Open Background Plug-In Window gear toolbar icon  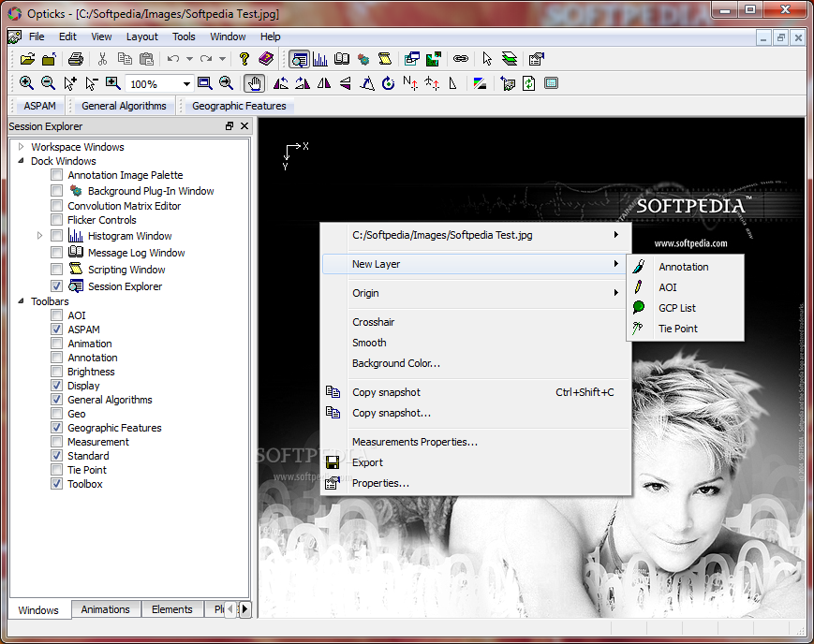[x=363, y=59]
